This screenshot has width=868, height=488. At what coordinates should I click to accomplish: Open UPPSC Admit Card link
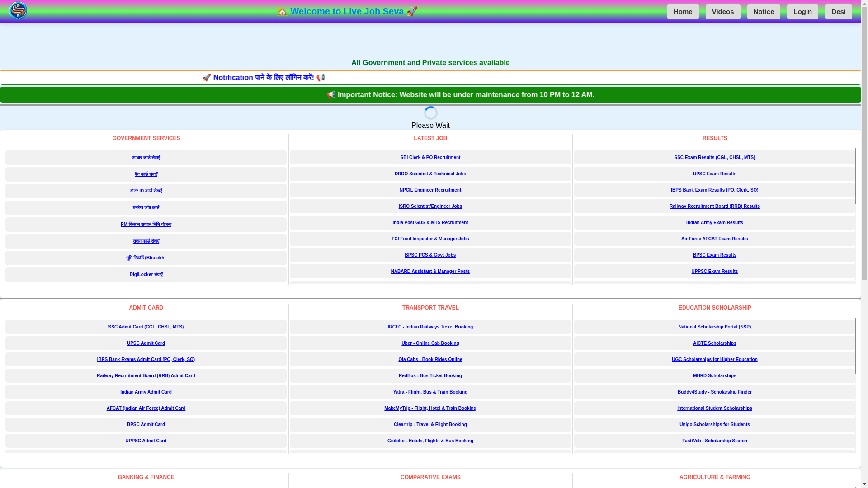146,441
